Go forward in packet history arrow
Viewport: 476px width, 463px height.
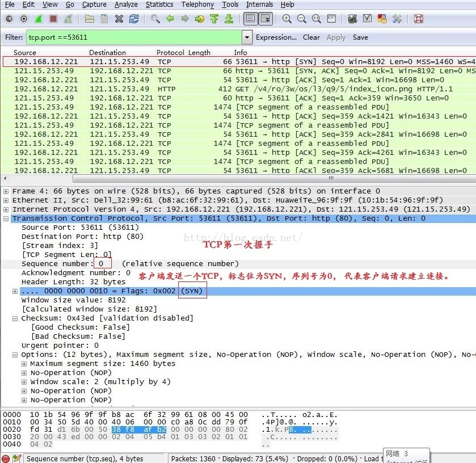tap(184, 19)
